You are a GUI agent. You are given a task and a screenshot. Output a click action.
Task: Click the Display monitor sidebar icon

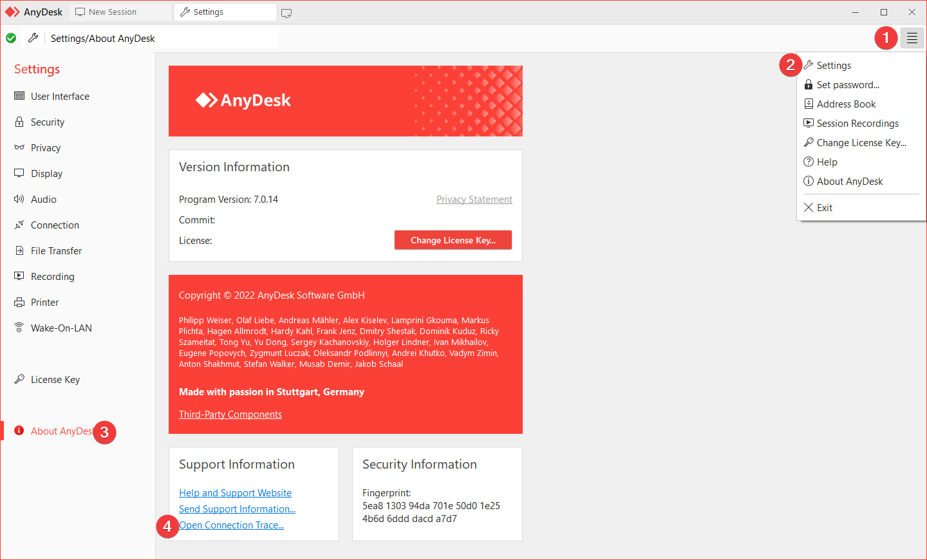pos(19,173)
